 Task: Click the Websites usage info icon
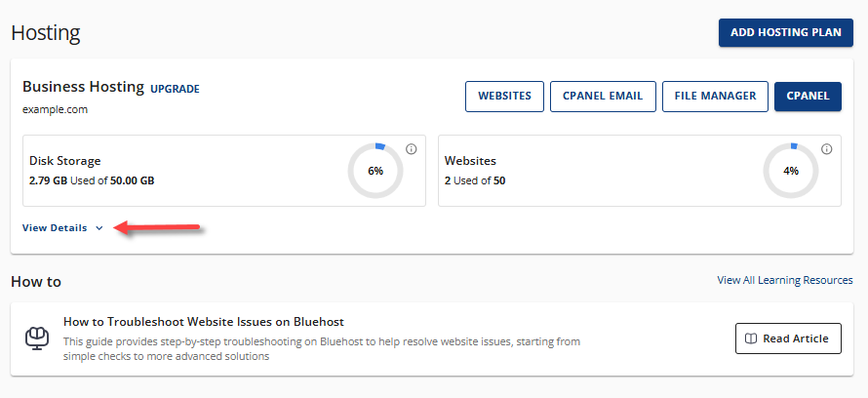826,149
